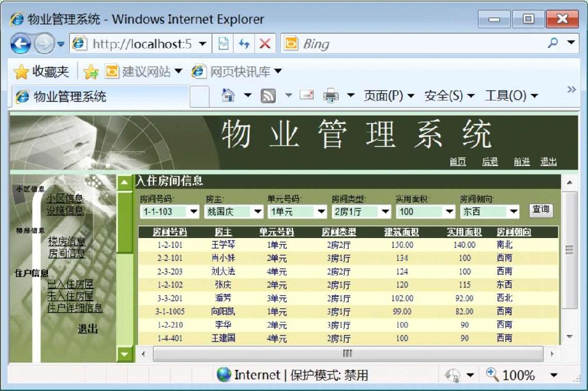Click the 房主 column header
Image resolution: width=588 pixels, height=391 pixels.
pyautogui.click(x=223, y=232)
